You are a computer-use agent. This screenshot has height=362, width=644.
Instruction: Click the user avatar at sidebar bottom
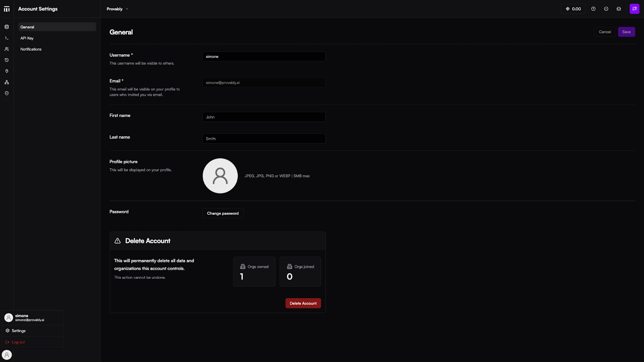pyautogui.click(x=7, y=355)
